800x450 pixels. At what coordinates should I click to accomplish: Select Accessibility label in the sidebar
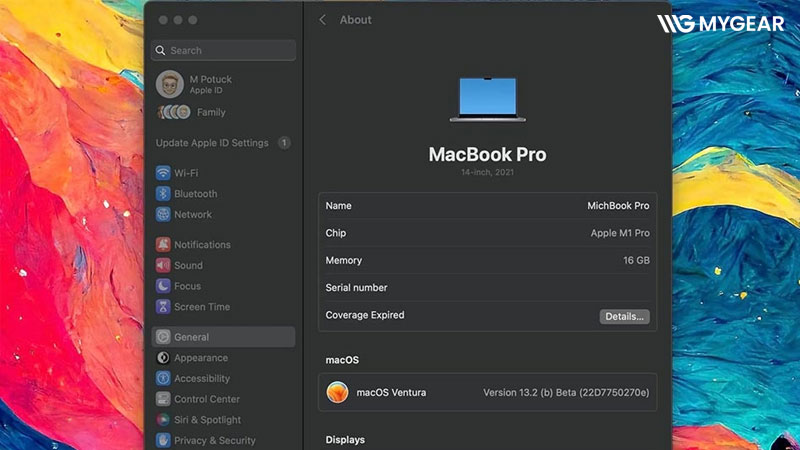click(202, 379)
